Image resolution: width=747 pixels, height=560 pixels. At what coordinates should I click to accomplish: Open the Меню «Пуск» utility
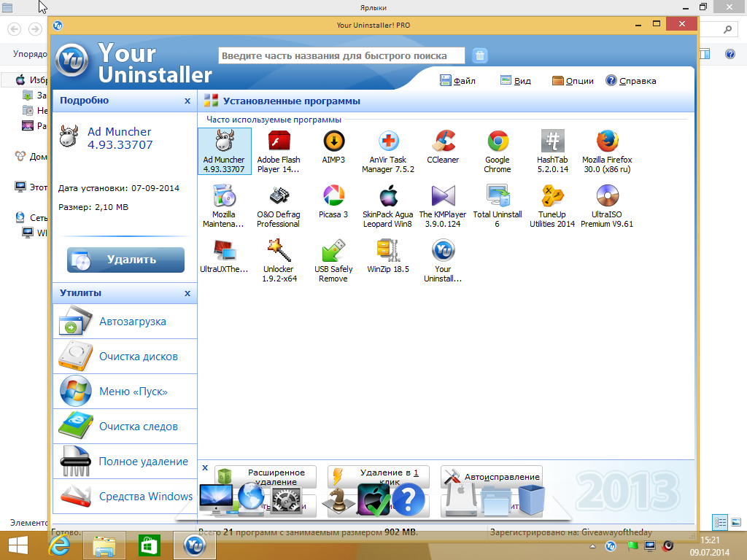(125, 392)
